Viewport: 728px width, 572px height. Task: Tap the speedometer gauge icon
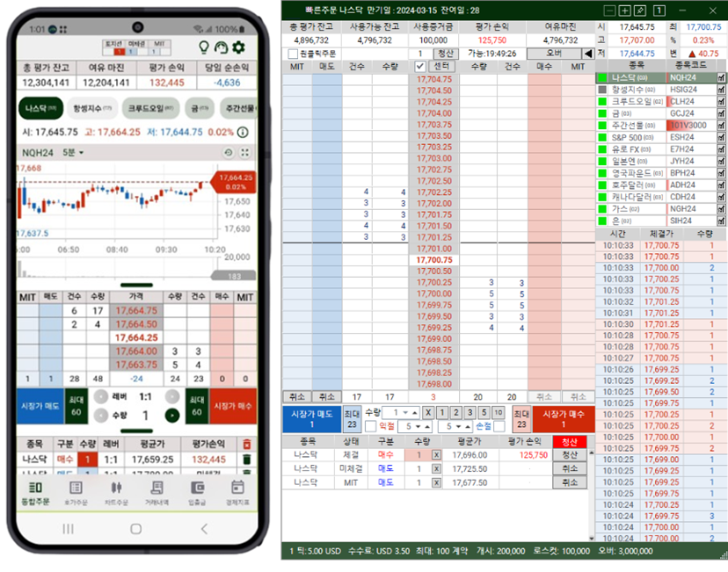click(x=221, y=47)
